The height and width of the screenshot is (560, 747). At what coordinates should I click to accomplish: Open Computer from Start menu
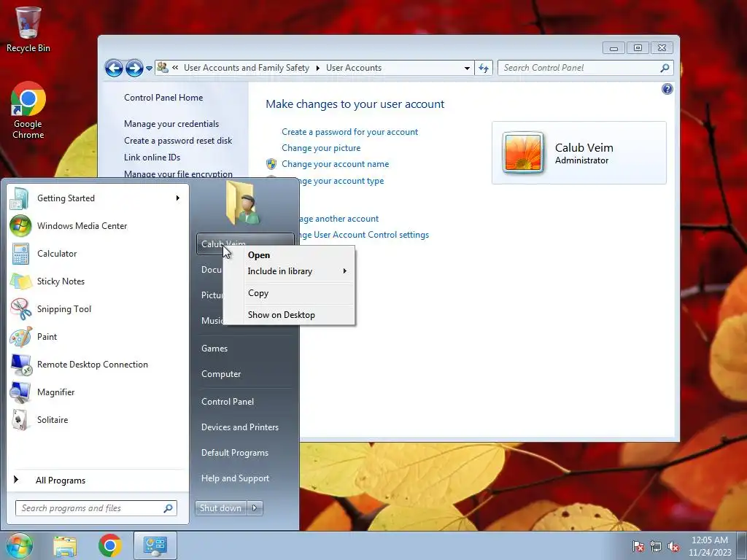(221, 374)
